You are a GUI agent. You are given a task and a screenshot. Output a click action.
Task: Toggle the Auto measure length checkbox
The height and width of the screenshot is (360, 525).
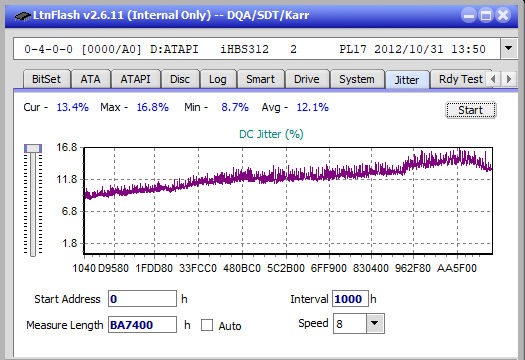coord(207,325)
